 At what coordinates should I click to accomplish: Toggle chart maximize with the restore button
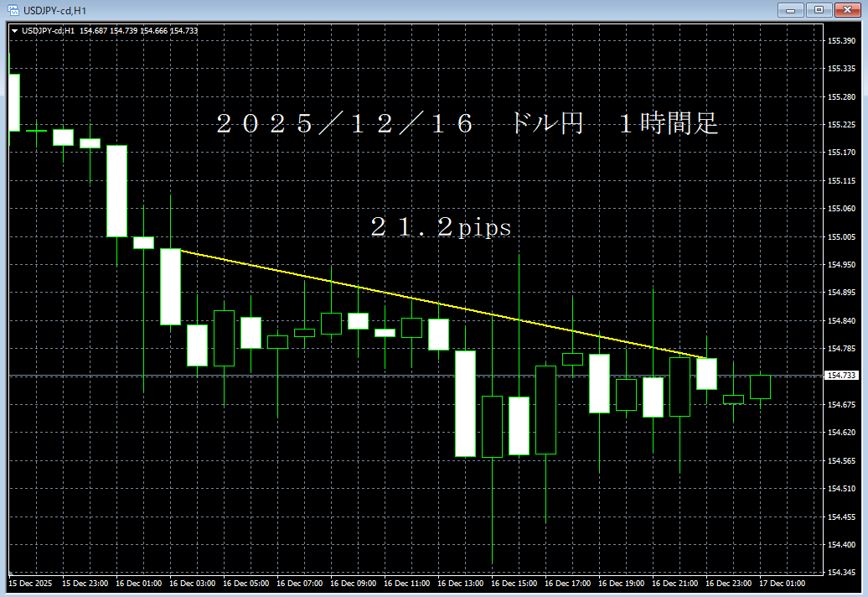pyautogui.click(x=819, y=10)
